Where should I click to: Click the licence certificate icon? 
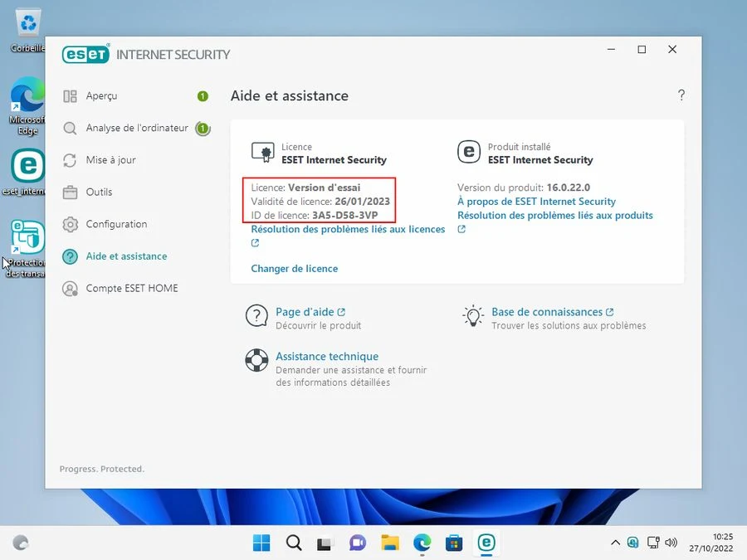pyautogui.click(x=263, y=153)
